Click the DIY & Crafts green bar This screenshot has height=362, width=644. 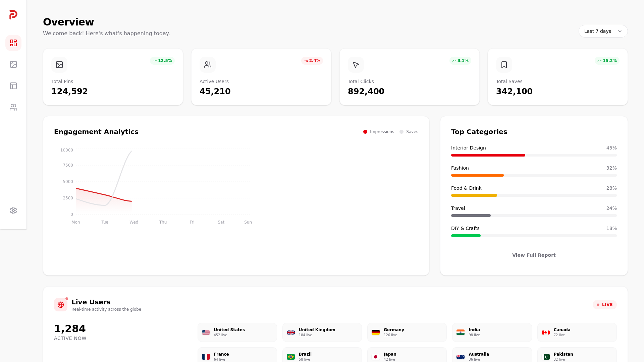point(466,236)
